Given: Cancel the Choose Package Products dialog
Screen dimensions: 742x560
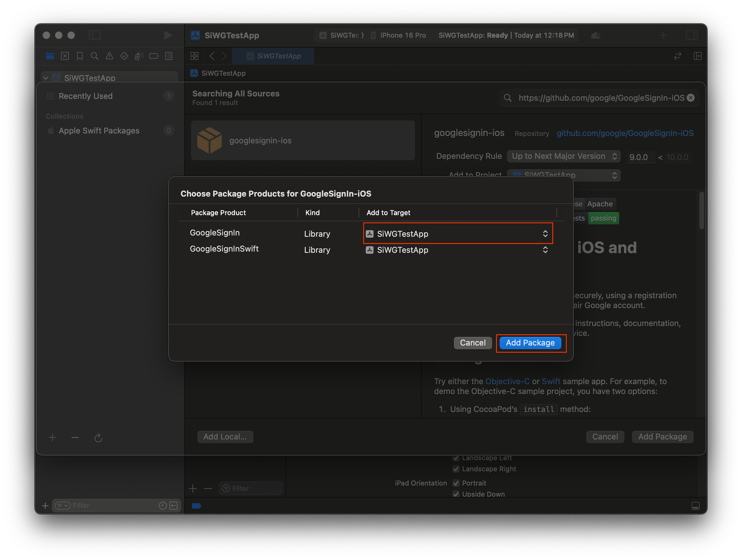Looking at the screenshot, I should pos(473,343).
